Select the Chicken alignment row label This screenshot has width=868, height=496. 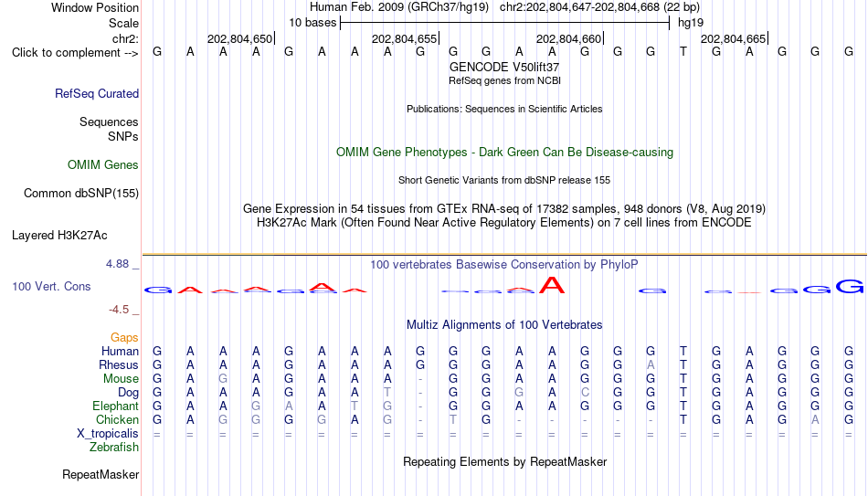click(x=117, y=419)
